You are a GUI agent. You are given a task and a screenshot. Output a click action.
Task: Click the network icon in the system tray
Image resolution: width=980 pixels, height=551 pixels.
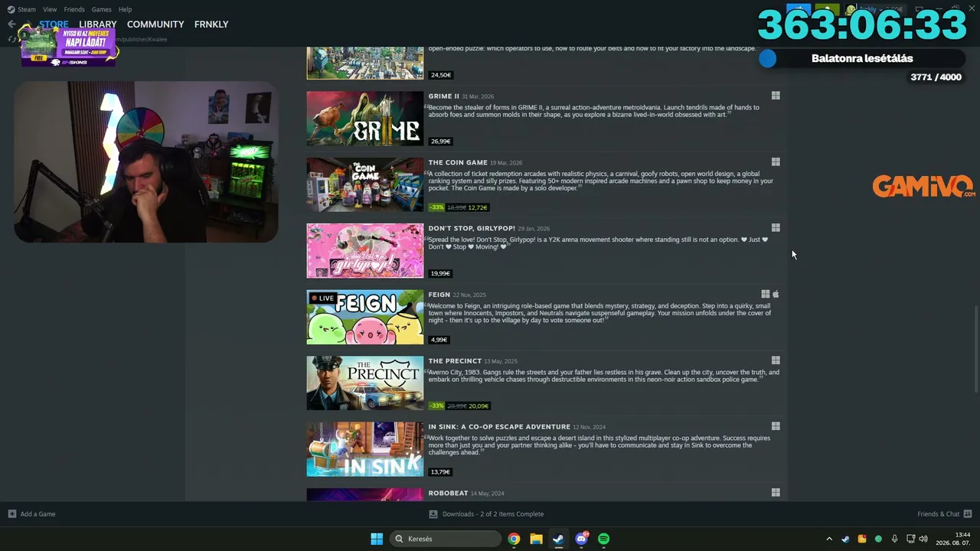tap(910, 539)
